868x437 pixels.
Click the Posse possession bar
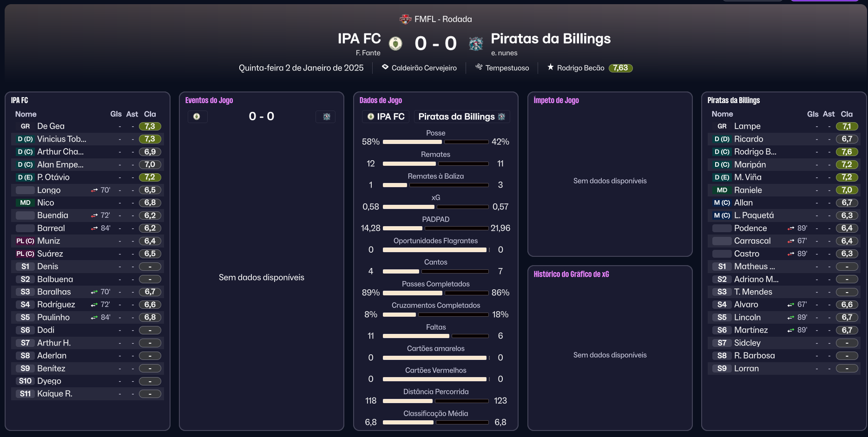click(435, 142)
